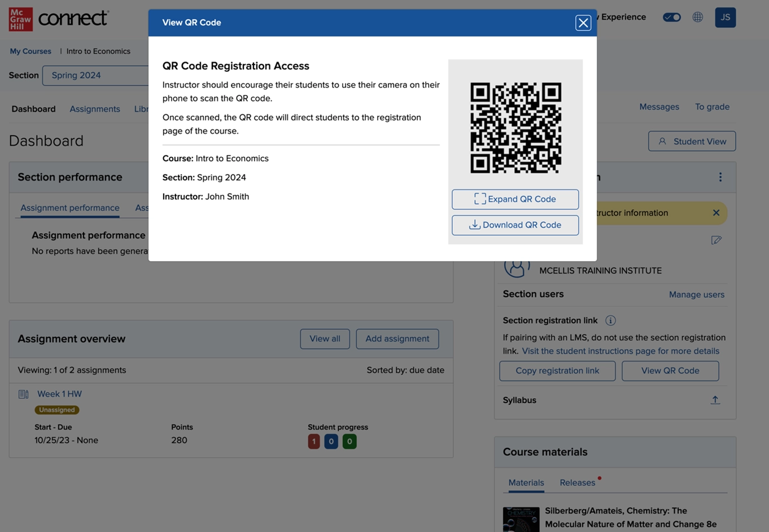Screen dimensions: 769x532
Task: Open the Section Spring 2024 dropdown
Action: coord(95,76)
